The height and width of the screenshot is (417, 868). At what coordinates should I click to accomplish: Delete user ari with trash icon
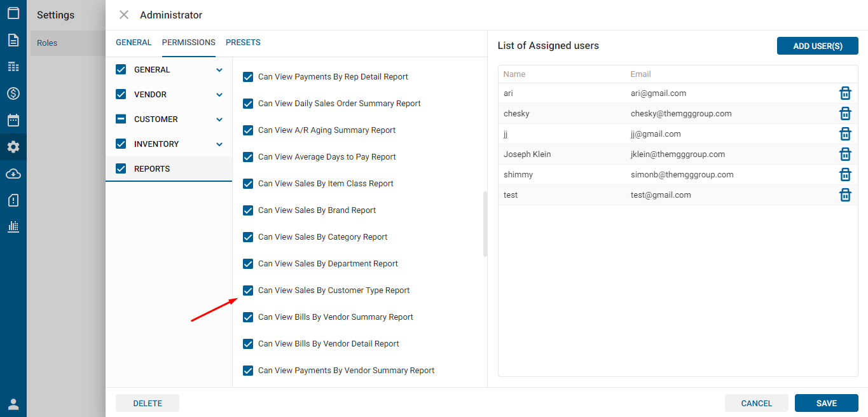[845, 93]
